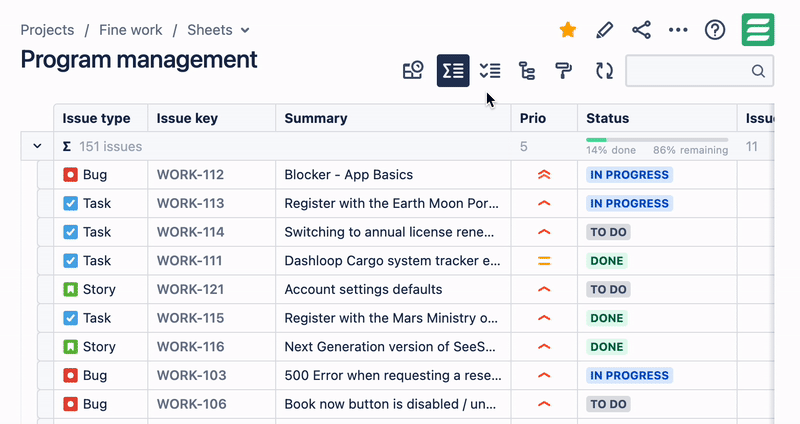Click the Task icon for WORK-113
Screen dimensions: 800x424
pyautogui.click(x=70, y=204)
